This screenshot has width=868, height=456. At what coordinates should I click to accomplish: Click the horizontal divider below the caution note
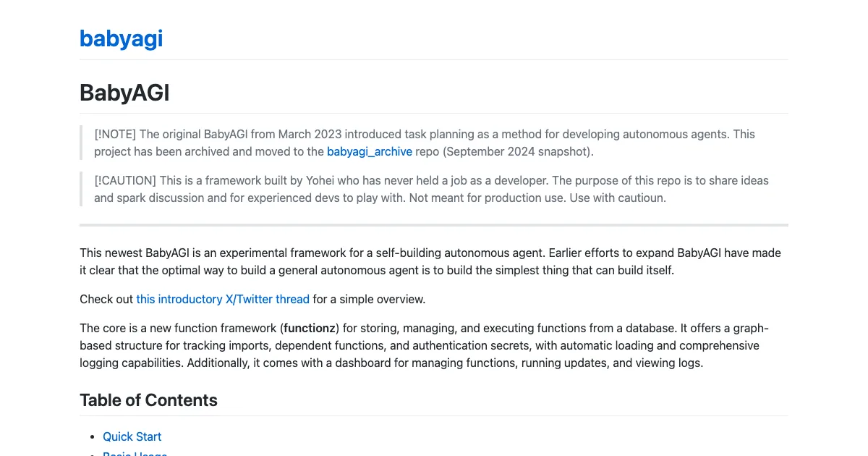tap(434, 225)
